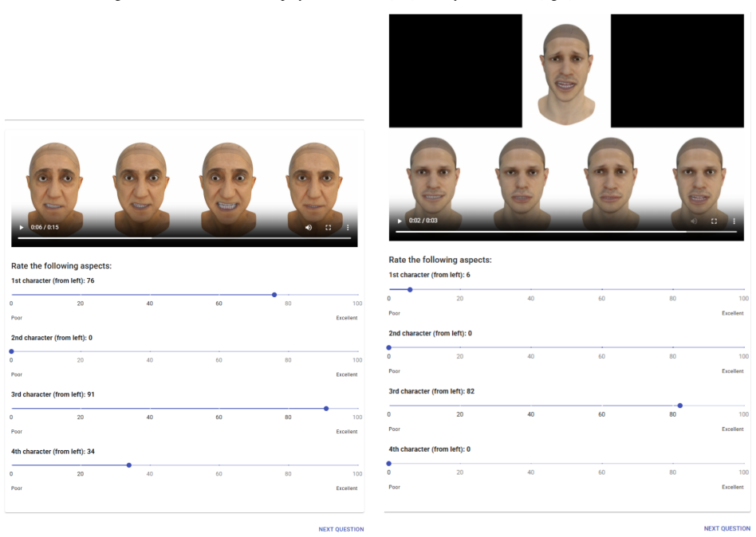
Task: Click the reference face above the right video
Action: click(566, 73)
